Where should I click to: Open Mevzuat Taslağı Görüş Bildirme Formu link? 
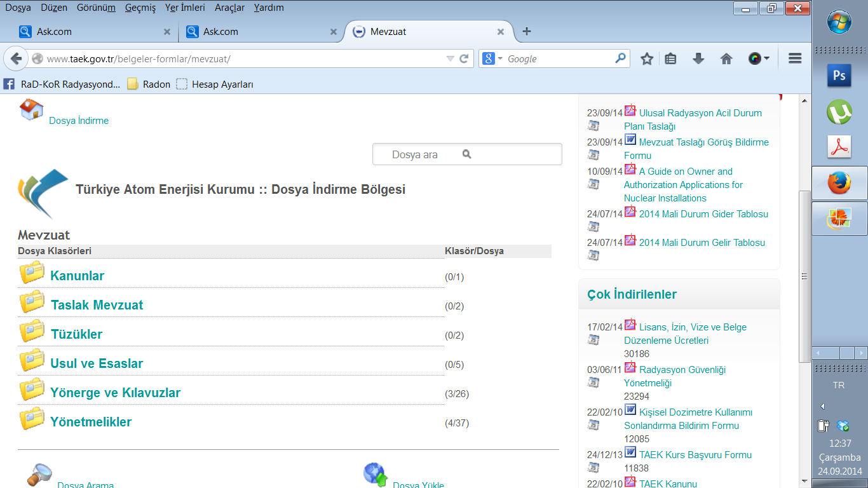[696, 149]
